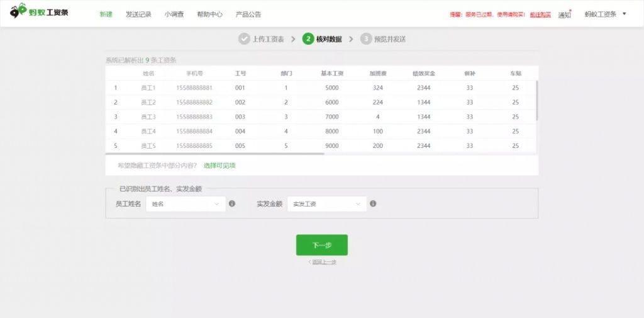Image resolution: width=644 pixels, height=318 pixels.
Task: Go to 帮助中心
Action: (209, 14)
